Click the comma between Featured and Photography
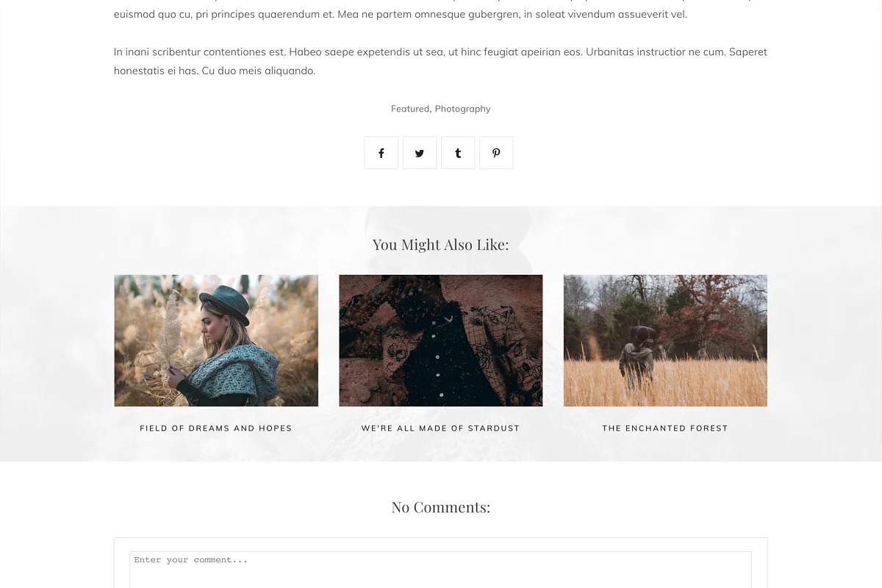This screenshot has width=882, height=588. (x=431, y=111)
